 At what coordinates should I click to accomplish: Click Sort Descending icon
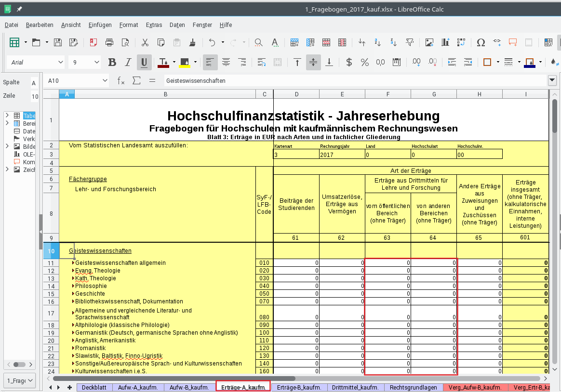394,42
